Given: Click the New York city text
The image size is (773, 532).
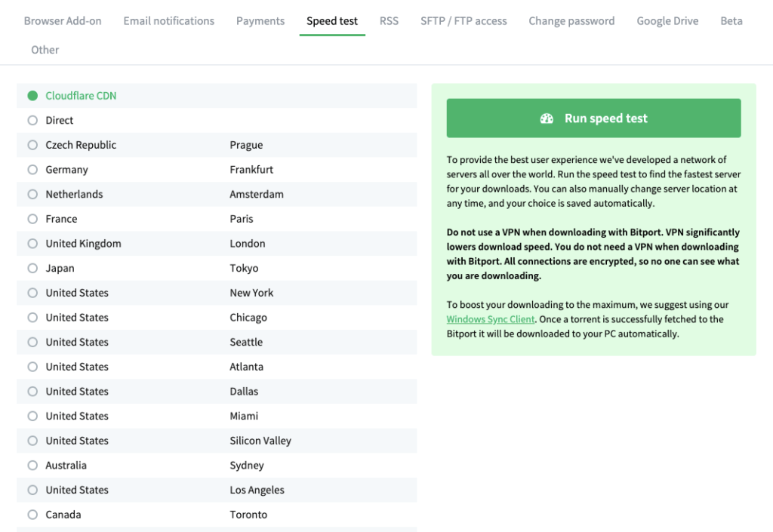Looking at the screenshot, I should 251,293.
